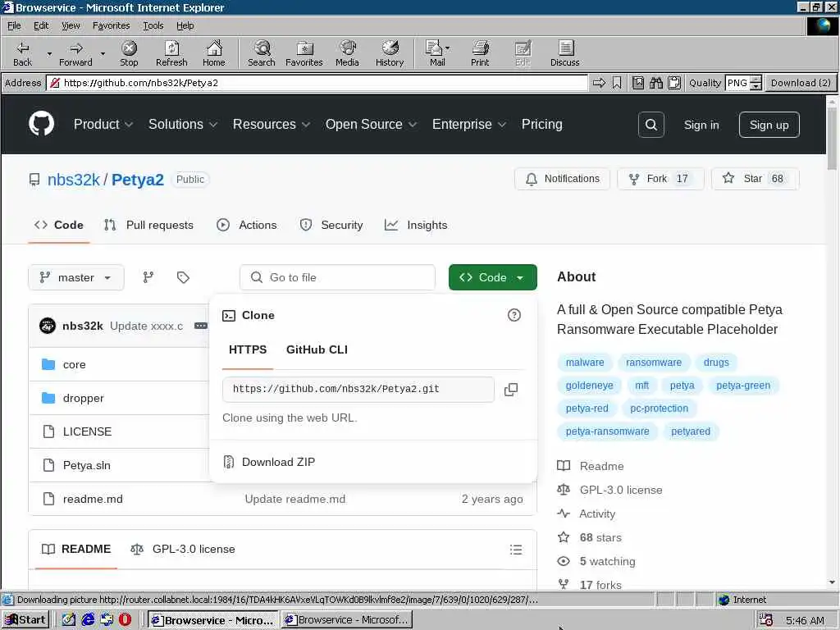Click the Download (2) button
This screenshot has height=630, width=840.
(x=801, y=83)
